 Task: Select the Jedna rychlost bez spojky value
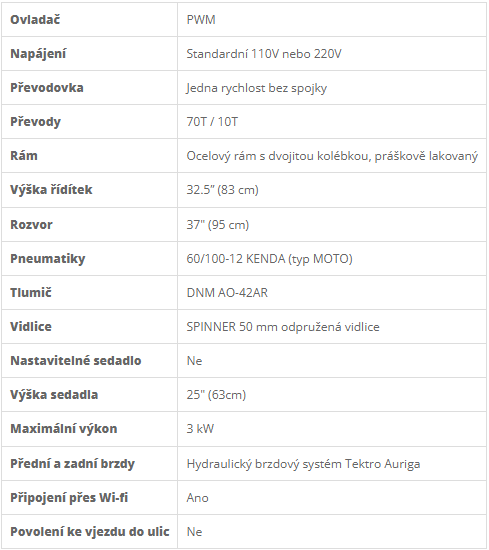[256, 88]
